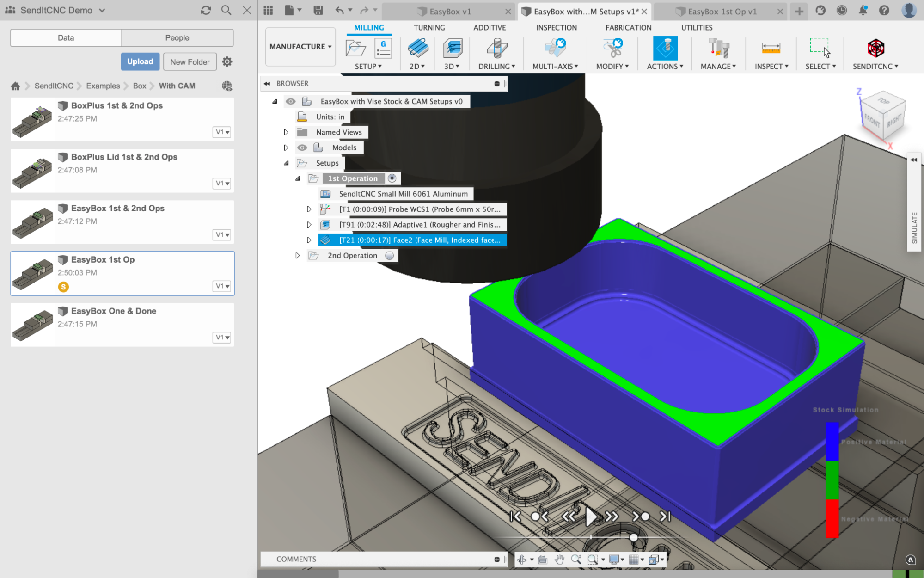Open version V1 dropdown for EasyBox 1st Op
The height and width of the screenshot is (578, 924).
point(222,286)
